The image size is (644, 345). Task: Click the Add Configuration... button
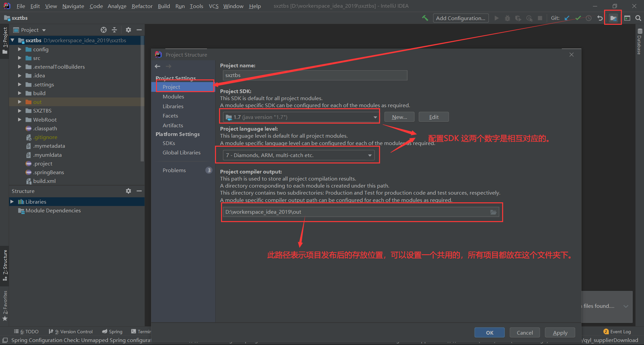[x=461, y=18]
